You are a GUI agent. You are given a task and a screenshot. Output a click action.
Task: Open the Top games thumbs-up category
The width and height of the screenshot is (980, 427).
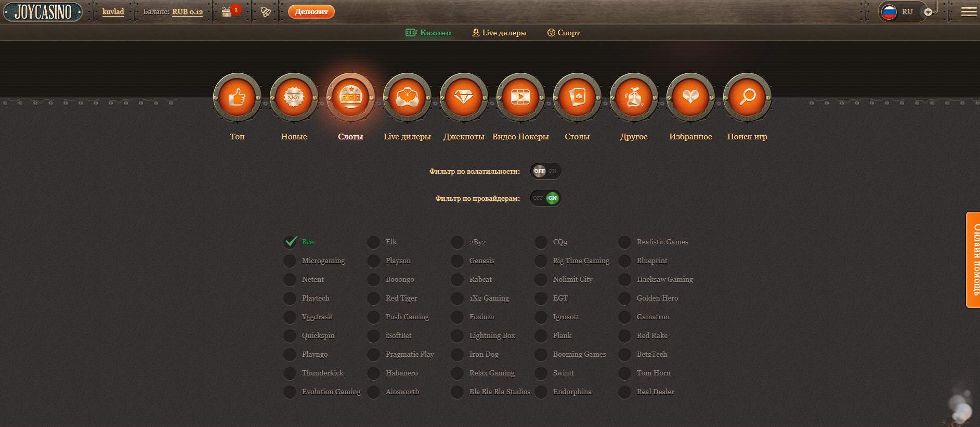(237, 97)
